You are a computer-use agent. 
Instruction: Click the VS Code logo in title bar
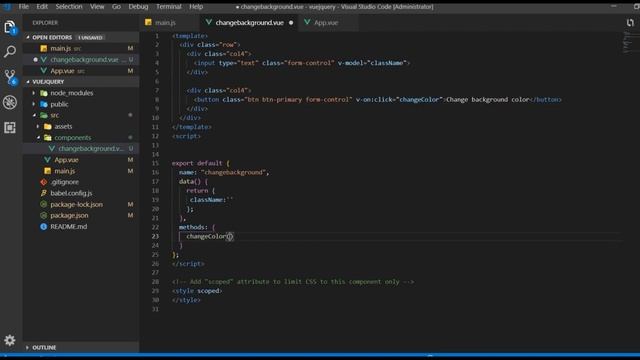coord(7,6)
